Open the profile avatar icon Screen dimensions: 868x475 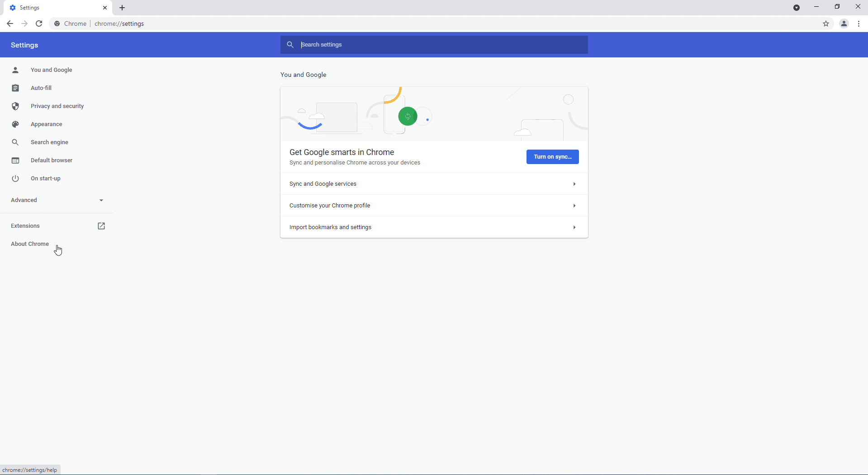click(844, 24)
